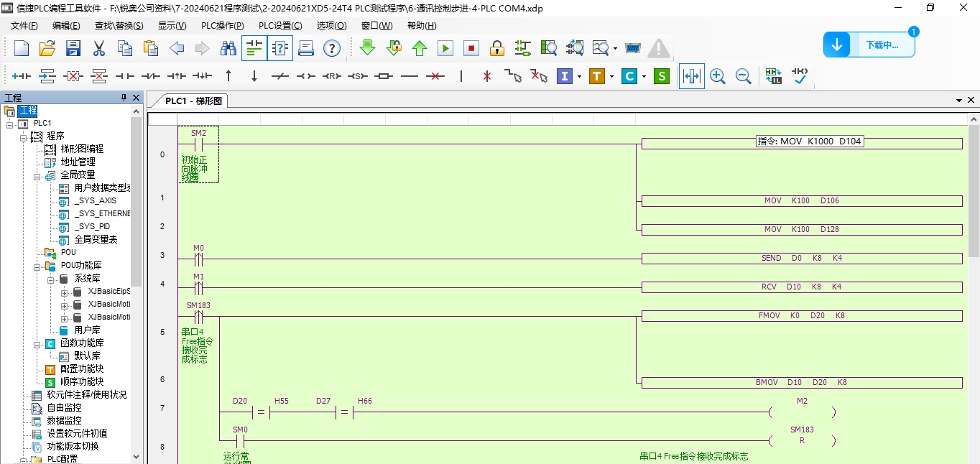
Task: Click the binoculars find icon
Action: click(x=228, y=48)
